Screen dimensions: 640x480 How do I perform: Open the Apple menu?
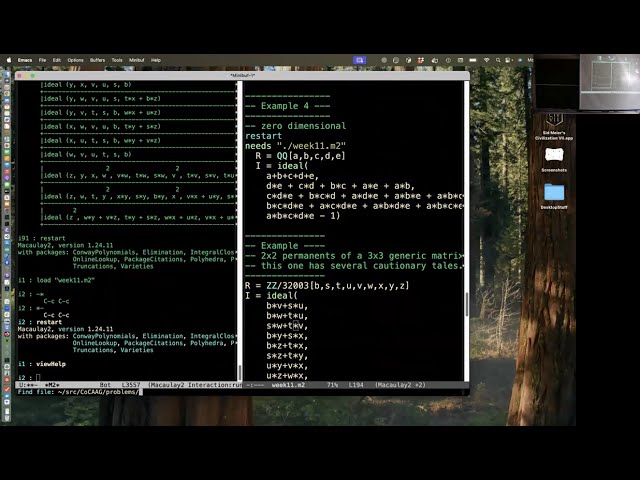click(10, 60)
